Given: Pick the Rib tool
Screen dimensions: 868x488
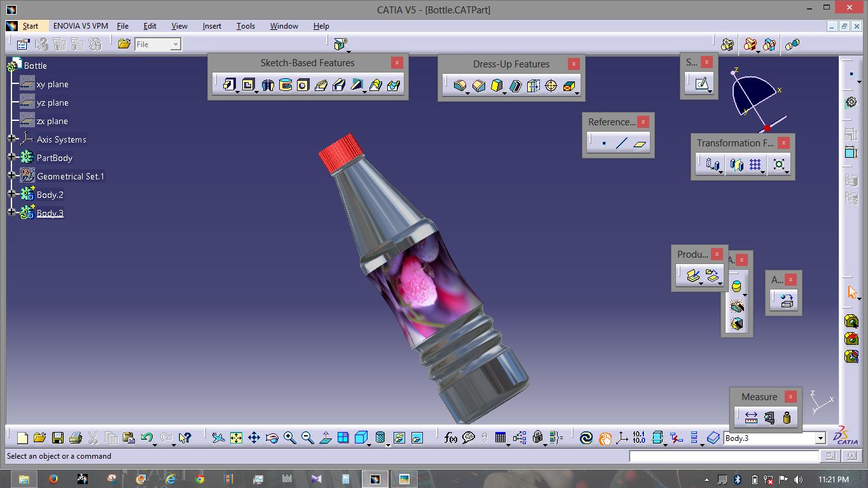Looking at the screenshot, I should pyautogui.click(x=321, y=85).
